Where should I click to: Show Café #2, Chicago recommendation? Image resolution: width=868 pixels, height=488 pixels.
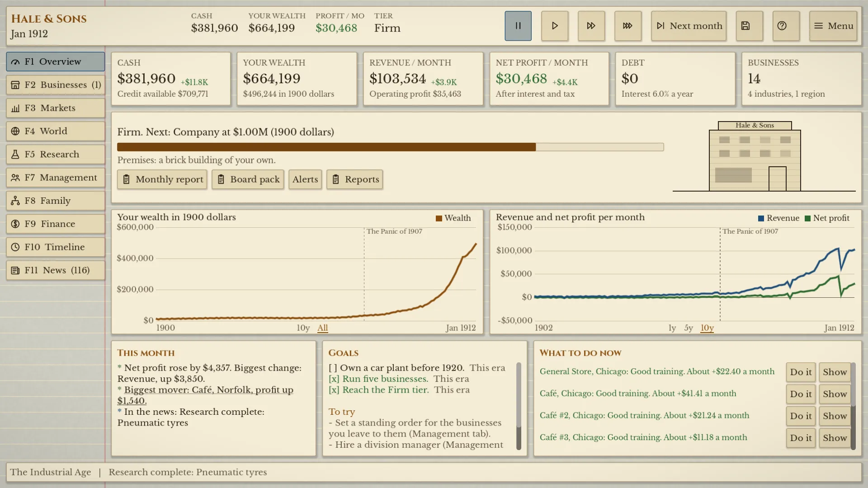click(835, 416)
